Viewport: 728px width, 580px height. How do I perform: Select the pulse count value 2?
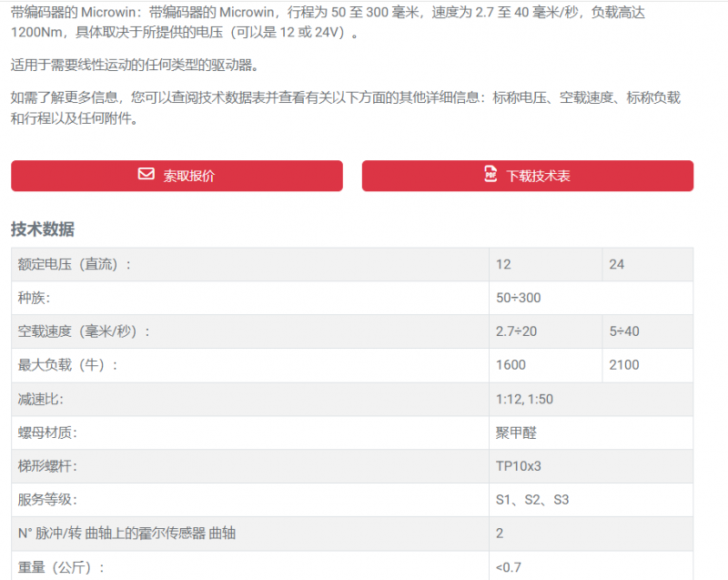pyautogui.click(x=500, y=533)
